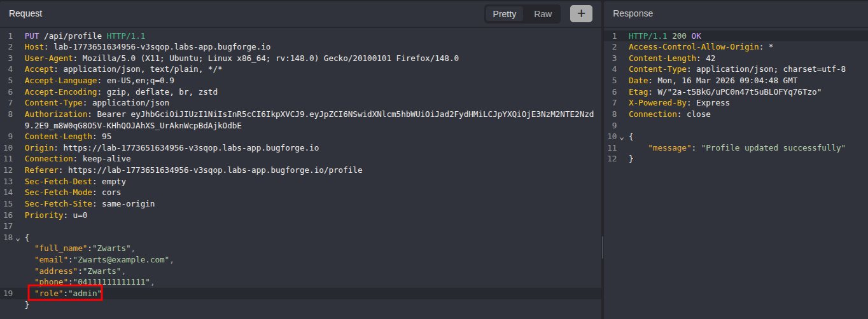
Task: Click the Request panel title
Action: pos(25,13)
